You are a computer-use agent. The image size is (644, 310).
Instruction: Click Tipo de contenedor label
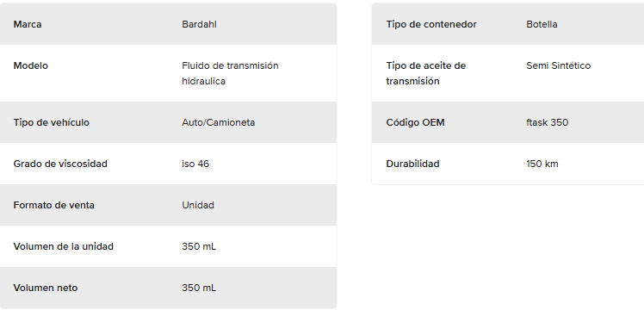pos(431,24)
